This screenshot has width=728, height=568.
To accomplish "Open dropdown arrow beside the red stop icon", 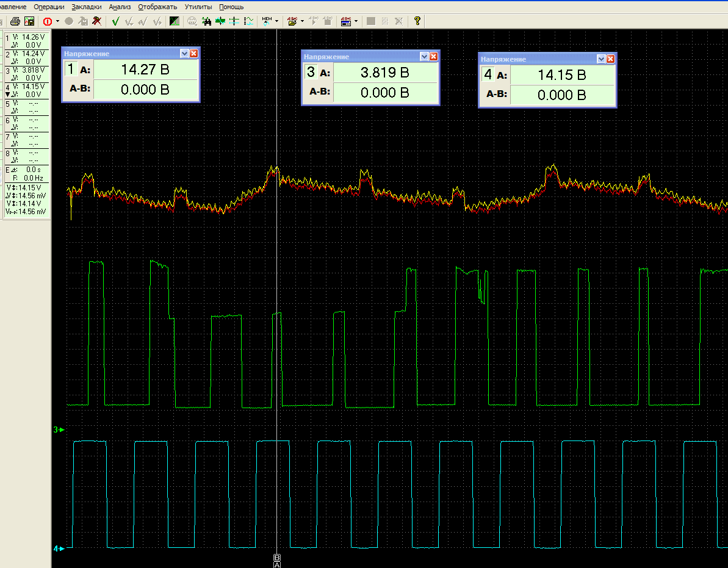I will coord(57,21).
